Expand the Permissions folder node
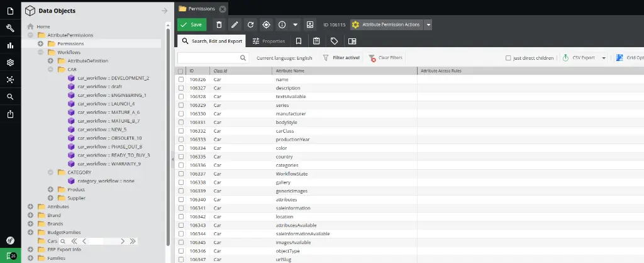 (x=40, y=43)
